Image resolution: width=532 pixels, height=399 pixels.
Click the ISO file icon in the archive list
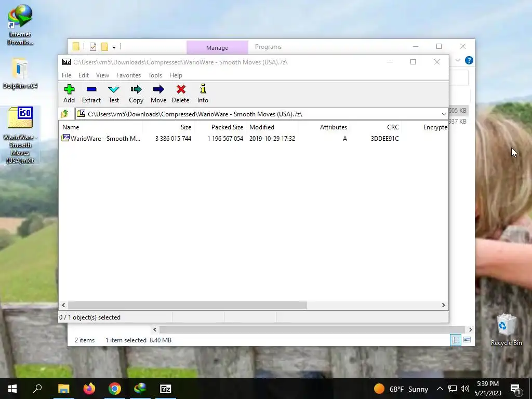click(x=65, y=138)
